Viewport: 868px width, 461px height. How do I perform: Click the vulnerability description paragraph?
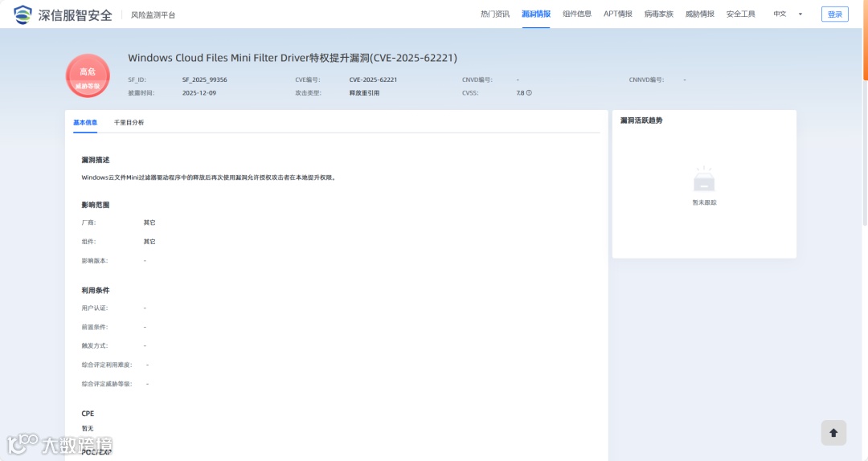tap(209, 177)
